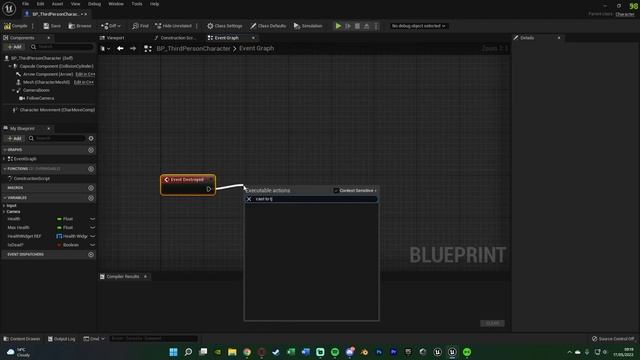Expand EventGraph entry in Graphs
Viewport: 640px width, 360px height.
click(4, 159)
